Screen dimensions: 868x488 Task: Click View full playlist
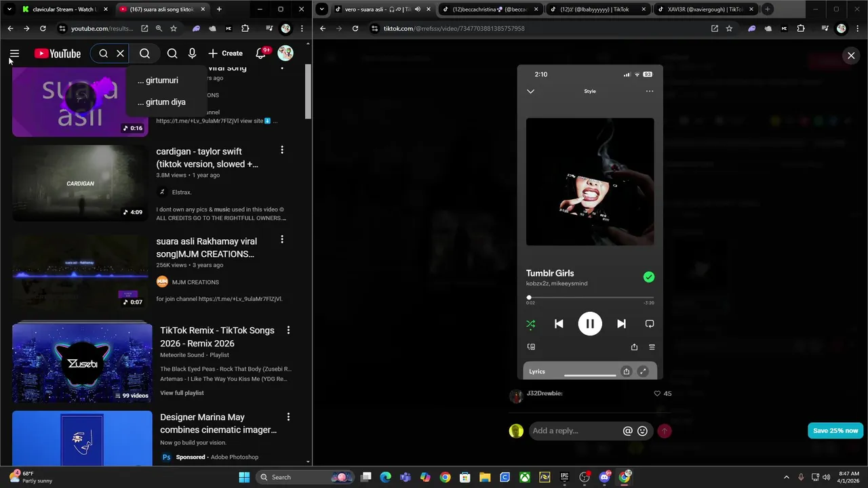click(x=182, y=393)
